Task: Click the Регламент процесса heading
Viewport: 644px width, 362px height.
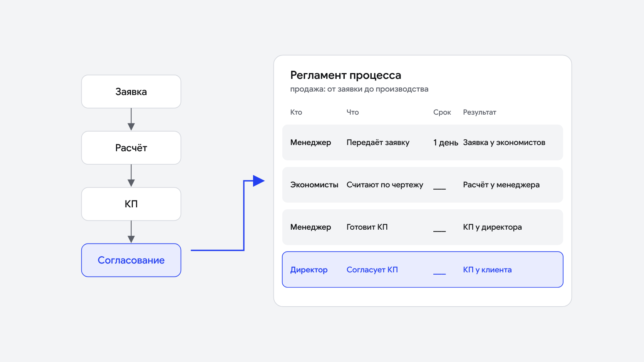Action: 345,75
